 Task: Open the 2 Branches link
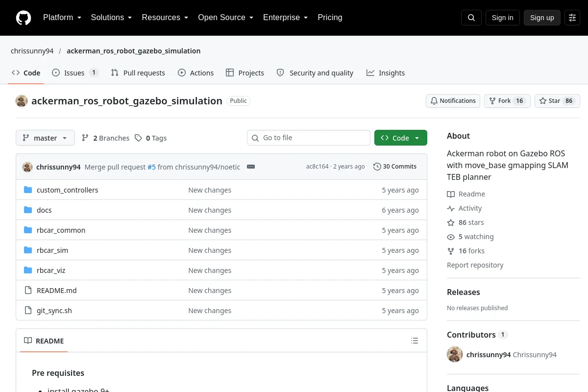coord(105,138)
